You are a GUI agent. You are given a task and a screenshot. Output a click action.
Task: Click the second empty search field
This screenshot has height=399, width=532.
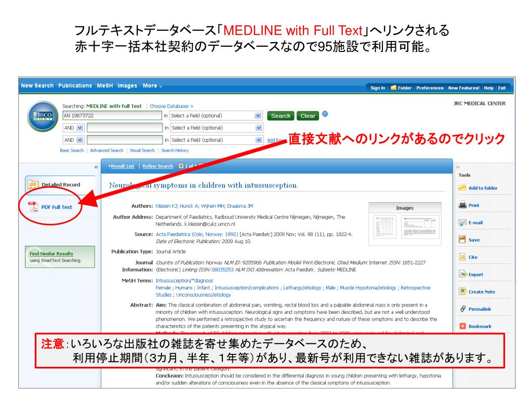click(x=125, y=128)
